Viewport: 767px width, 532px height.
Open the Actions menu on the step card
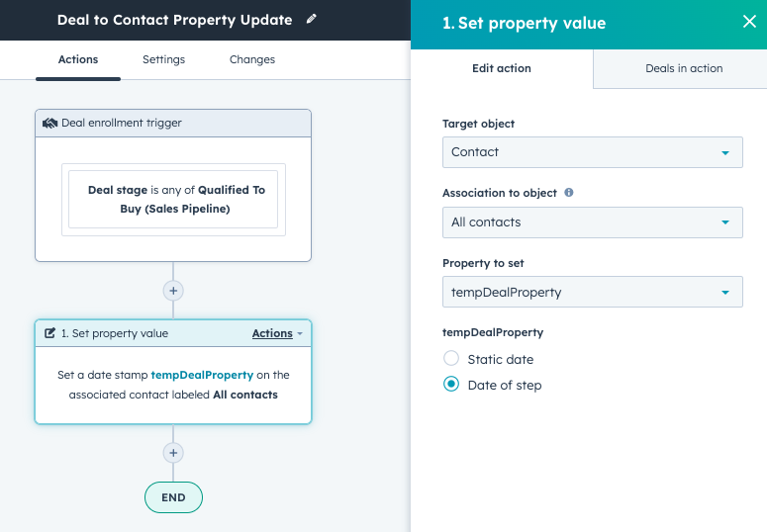pos(277,333)
